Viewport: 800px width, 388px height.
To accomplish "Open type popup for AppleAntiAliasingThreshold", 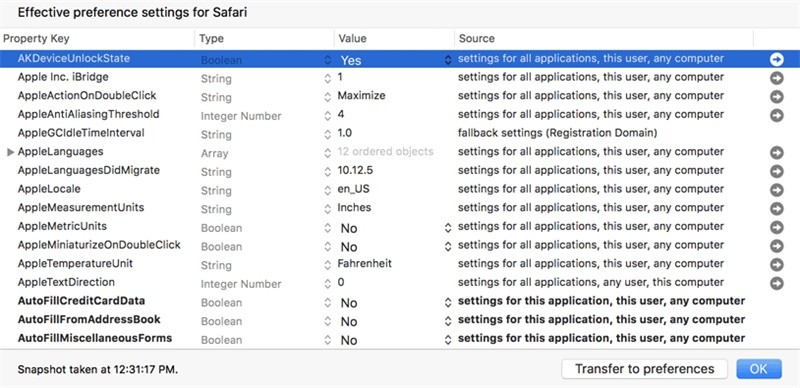I will click(328, 116).
